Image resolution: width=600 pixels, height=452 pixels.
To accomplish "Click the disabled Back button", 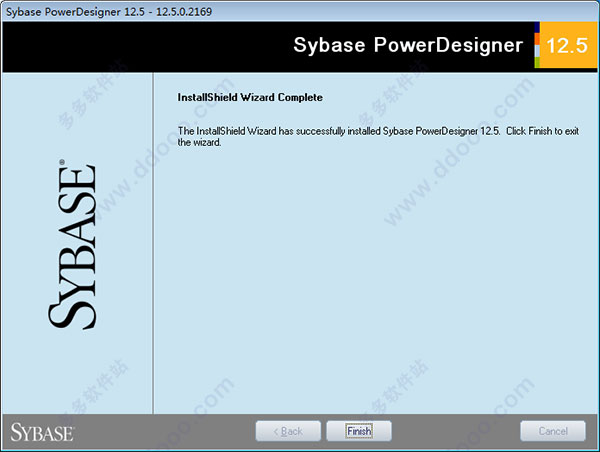I will click(288, 431).
